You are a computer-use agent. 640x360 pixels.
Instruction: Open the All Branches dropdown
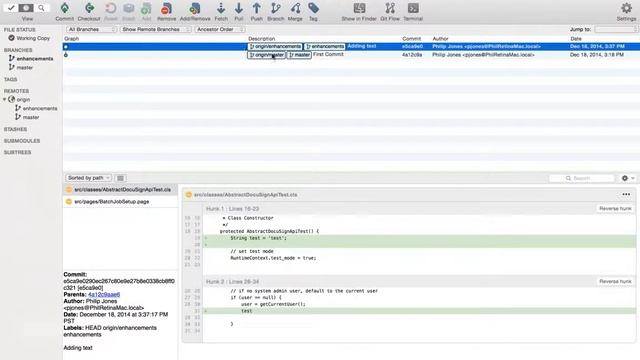pyautogui.click(x=91, y=29)
